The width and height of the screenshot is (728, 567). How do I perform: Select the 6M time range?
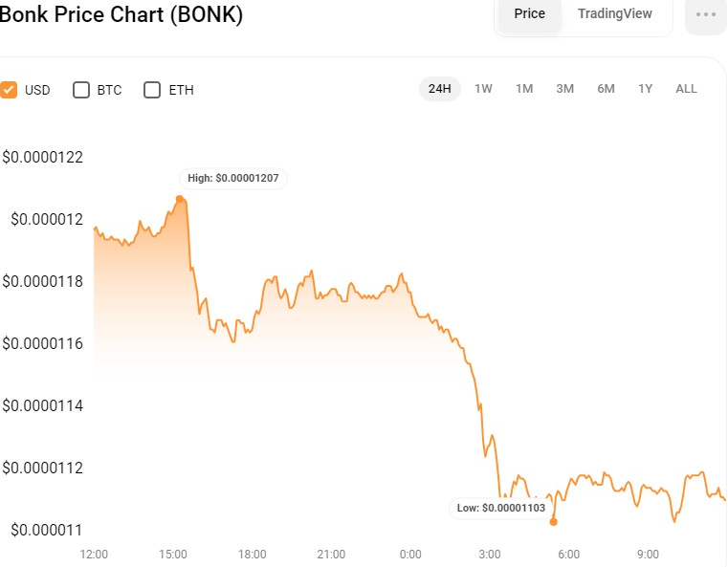(606, 89)
